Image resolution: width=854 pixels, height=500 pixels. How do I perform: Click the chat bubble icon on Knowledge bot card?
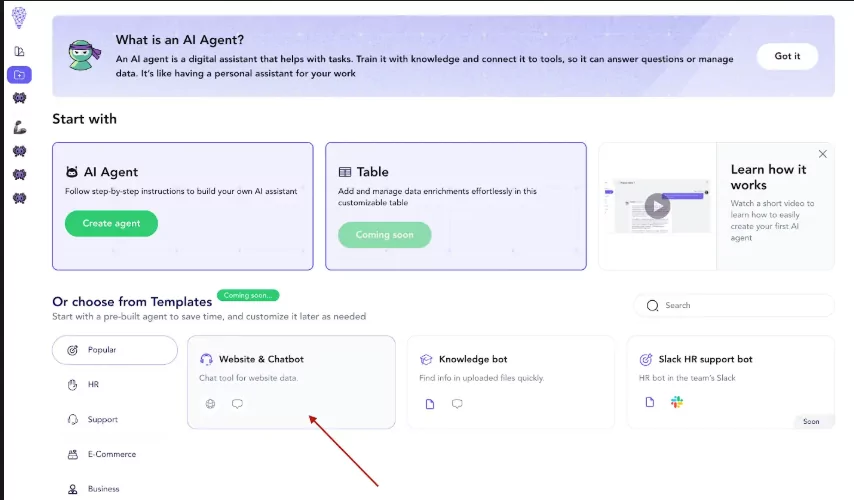(457, 404)
